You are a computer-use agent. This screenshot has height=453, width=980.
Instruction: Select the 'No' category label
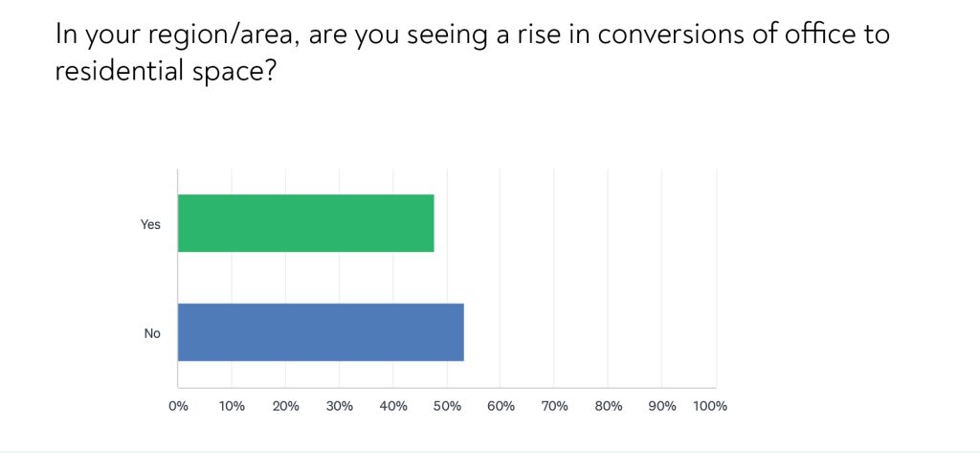click(x=152, y=333)
